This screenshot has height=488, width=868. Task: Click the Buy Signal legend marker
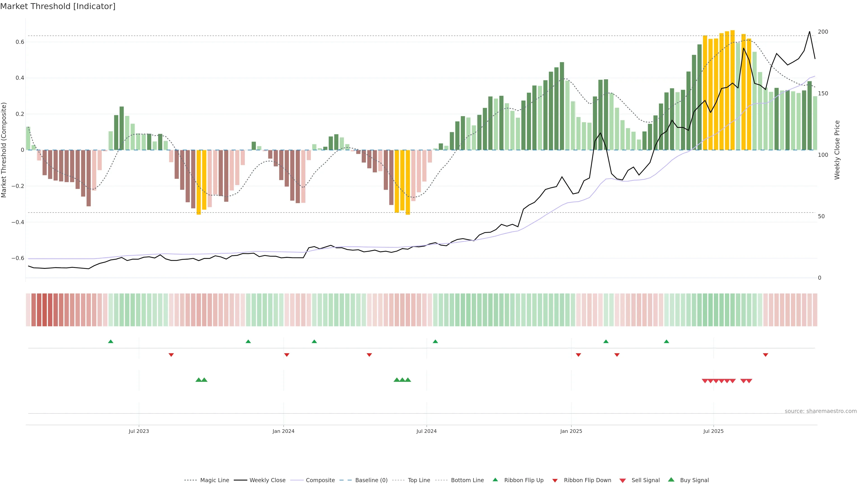click(671, 480)
